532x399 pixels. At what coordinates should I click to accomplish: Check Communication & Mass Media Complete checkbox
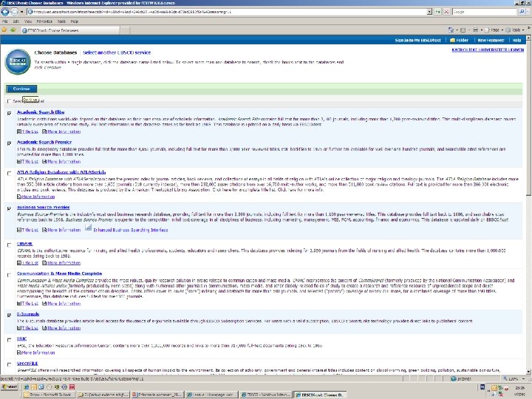9,275
